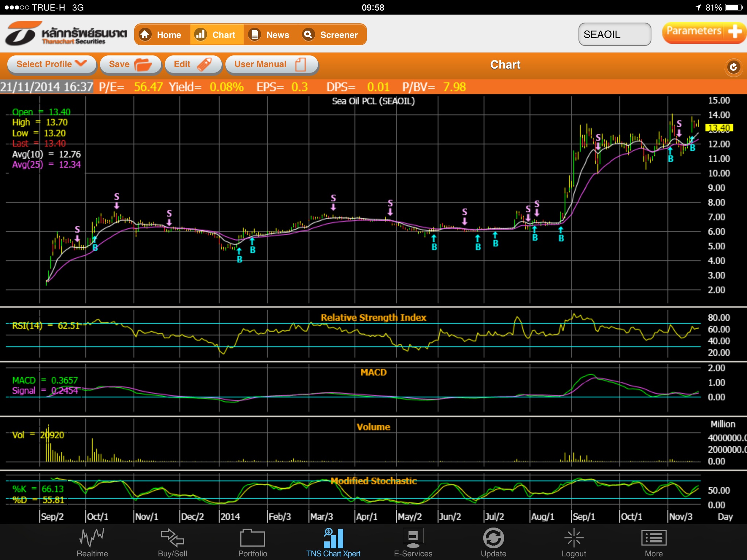Click the battery indicator in status bar

734,7
